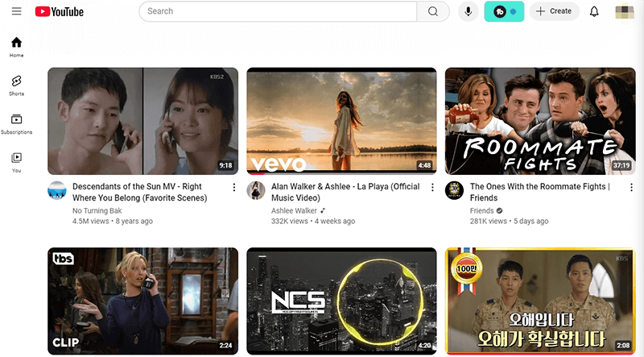Activate voice search microphone

pos(468,11)
